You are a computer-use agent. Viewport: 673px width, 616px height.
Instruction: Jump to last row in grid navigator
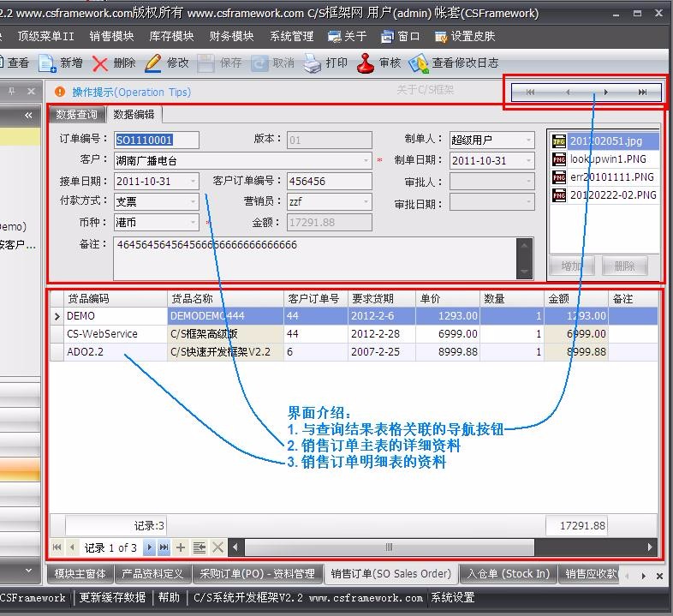(x=164, y=547)
